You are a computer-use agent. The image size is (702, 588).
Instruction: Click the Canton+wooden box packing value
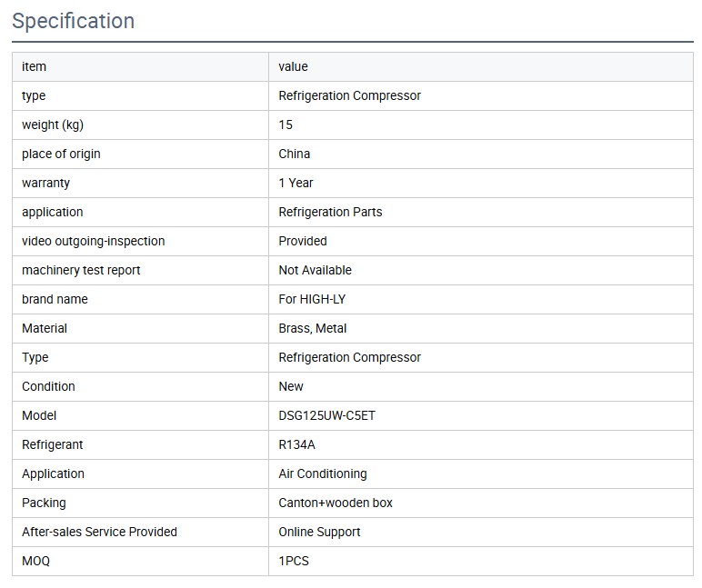tap(335, 503)
